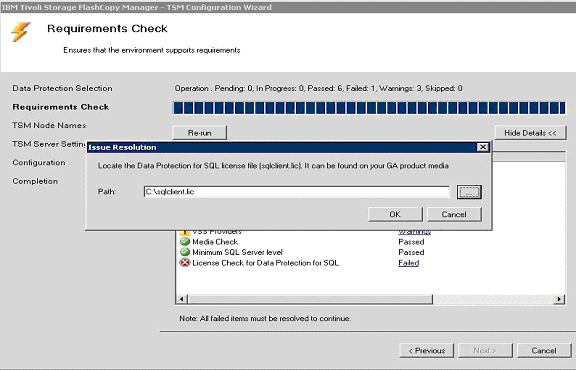Select the Data Protection Selection step
Viewport: 576px width, 370px height.
click(62, 88)
